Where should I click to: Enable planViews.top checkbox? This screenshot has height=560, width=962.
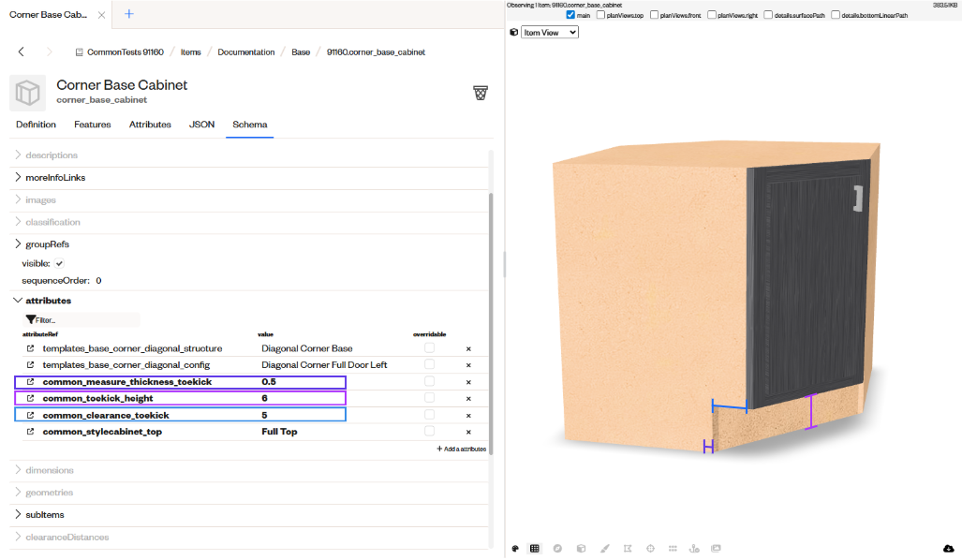(x=600, y=15)
